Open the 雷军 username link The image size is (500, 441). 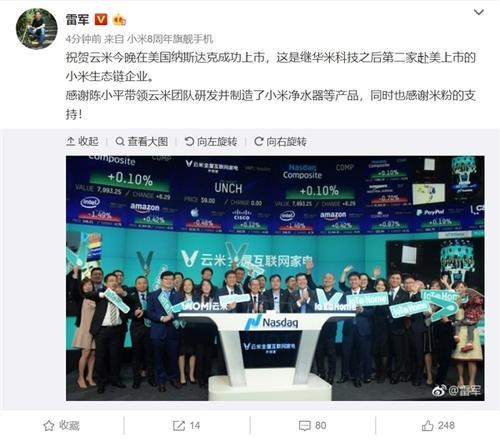click(x=77, y=20)
